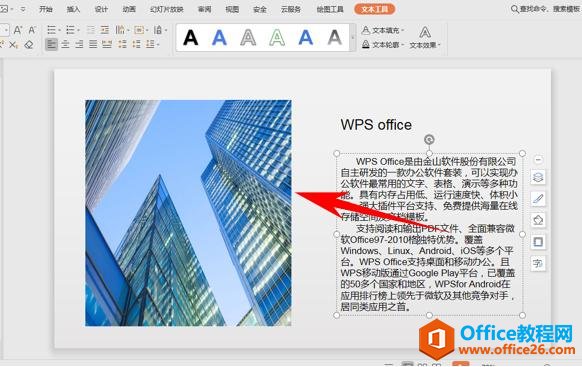Increase paragraph spacing icon
582x367 pixels.
pyautogui.click(x=122, y=45)
